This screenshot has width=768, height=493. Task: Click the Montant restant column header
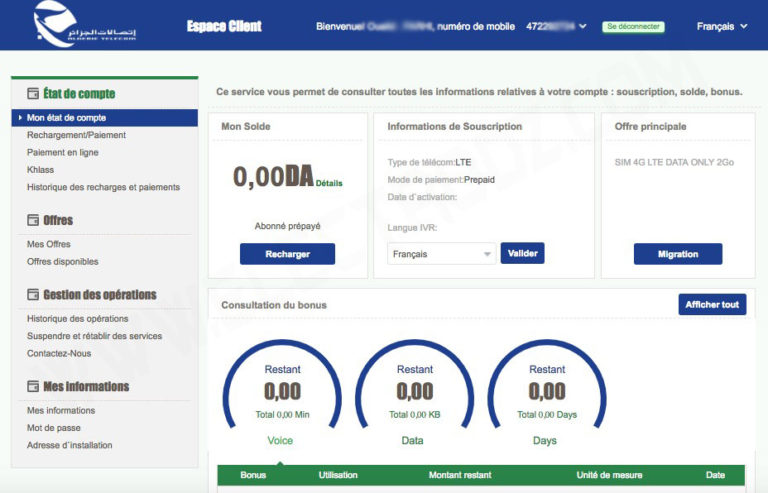(x=460, y=475)
